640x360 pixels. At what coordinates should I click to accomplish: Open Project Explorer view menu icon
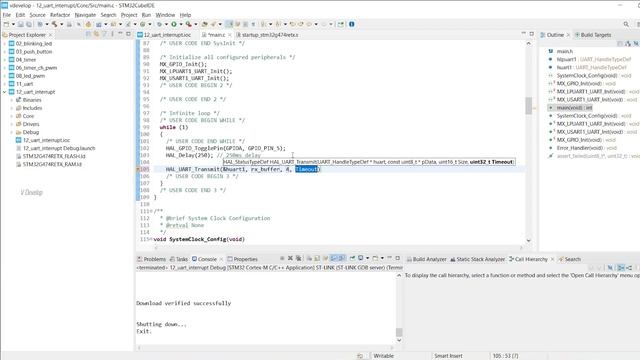pos(112,35)
